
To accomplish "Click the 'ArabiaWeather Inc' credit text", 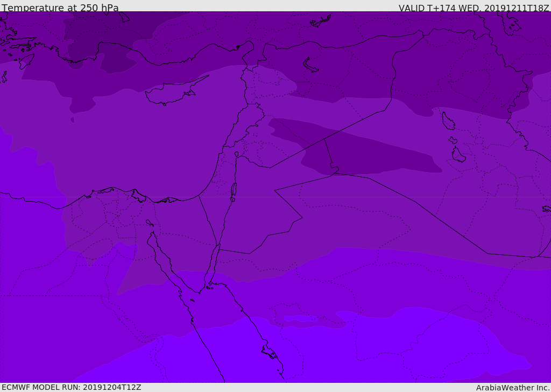I will click(512, 388).
